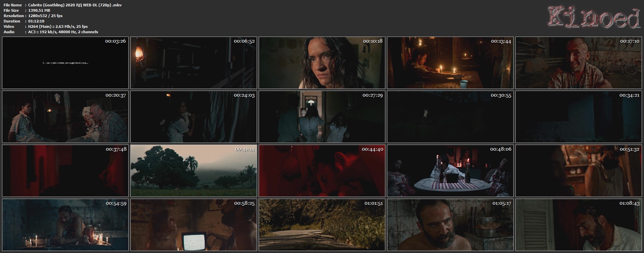Viewport: 644px width, 253px height.
Task: Click the frame stamped 00:24:03
Action: click(194, 116)
